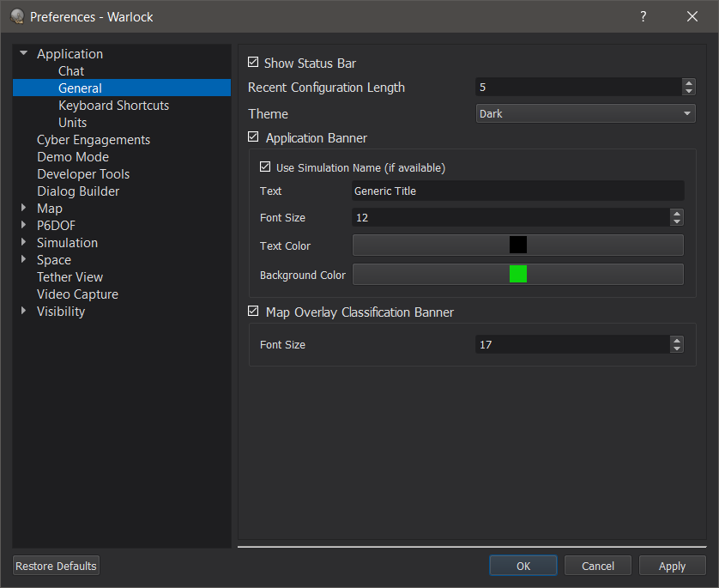Open Dialog Builder preferences

tap(78, 191)
